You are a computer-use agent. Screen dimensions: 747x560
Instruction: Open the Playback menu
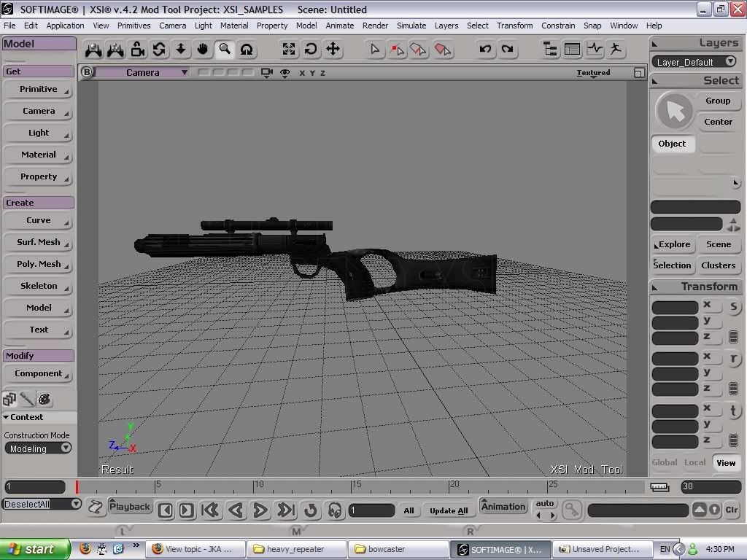[130, 506]
